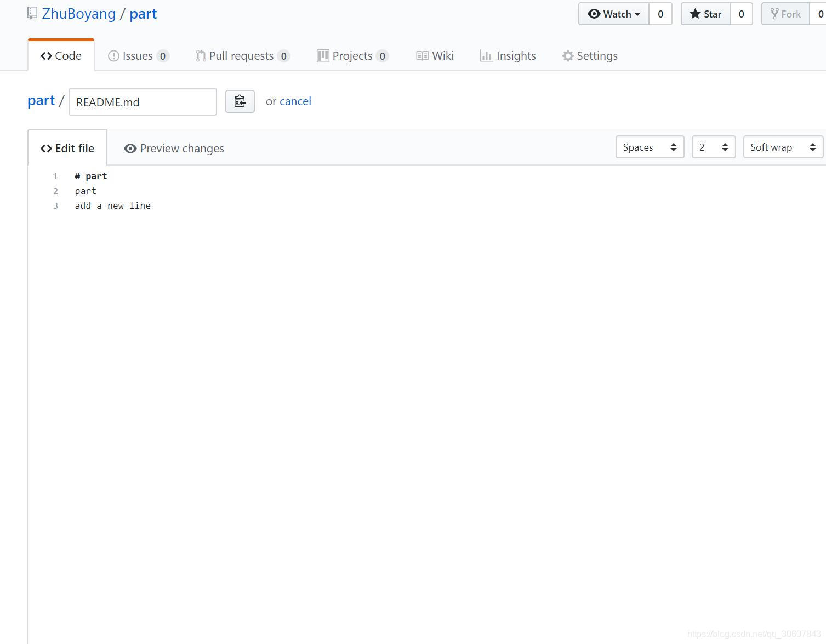Open the Spaces indent mode dropdown
Viewport: 826px width, 644px height.
point(650,147)
